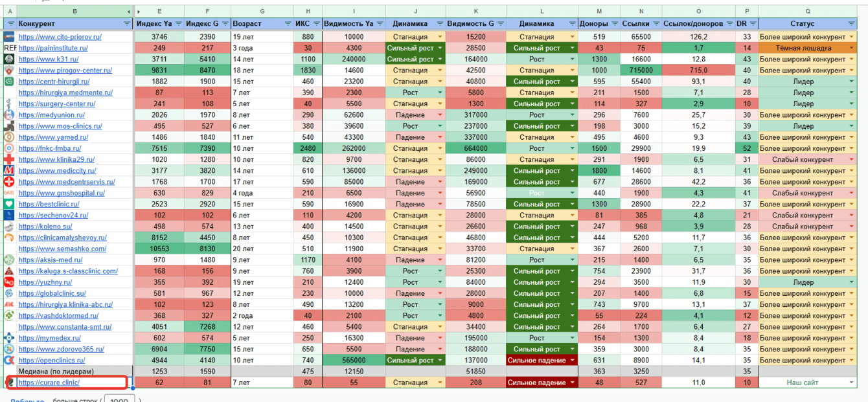Select cell with value 10553 in Индекс Ya
The height and width of the screenshot is (402, 868).
(159, 249)
